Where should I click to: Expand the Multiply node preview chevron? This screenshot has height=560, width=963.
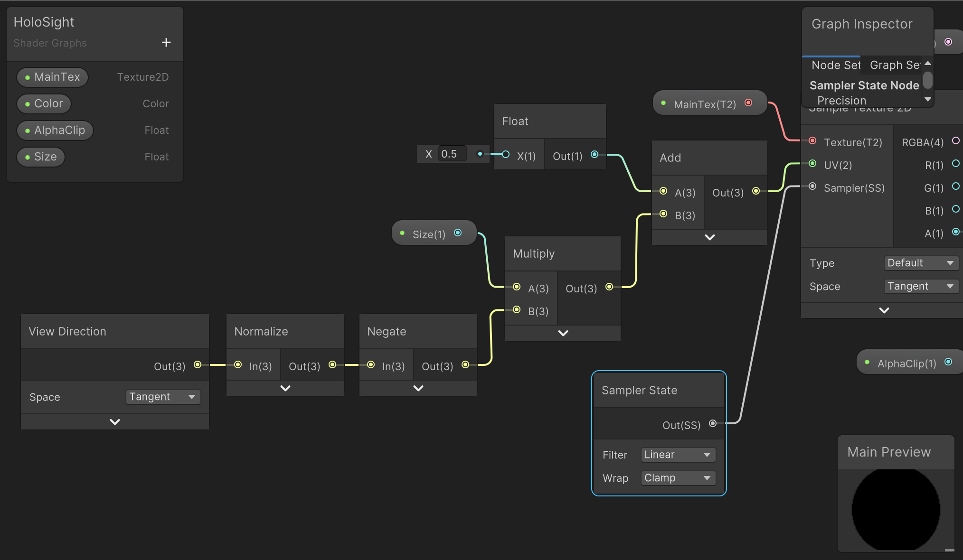(563, 333)
